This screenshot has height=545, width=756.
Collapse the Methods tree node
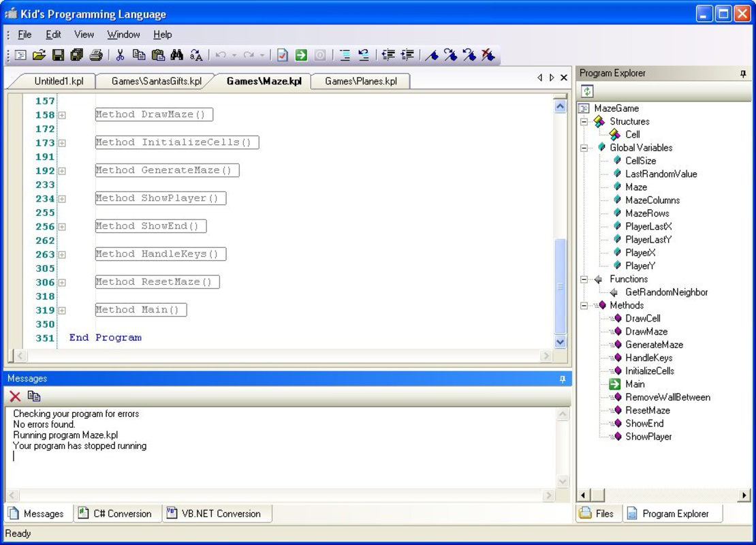[584, 305]
